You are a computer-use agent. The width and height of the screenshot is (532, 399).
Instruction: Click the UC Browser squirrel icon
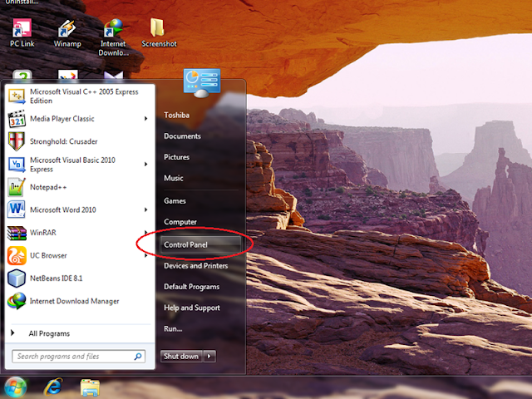point(17,255)
